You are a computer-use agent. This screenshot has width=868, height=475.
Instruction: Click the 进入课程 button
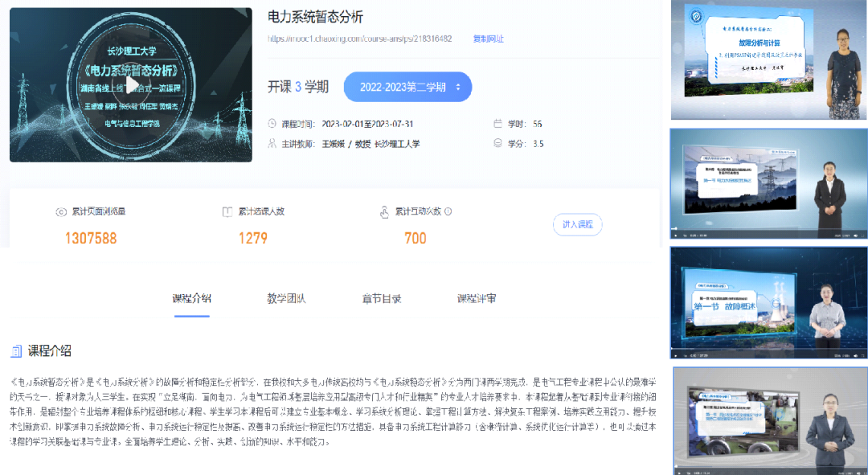pos(577,224)
